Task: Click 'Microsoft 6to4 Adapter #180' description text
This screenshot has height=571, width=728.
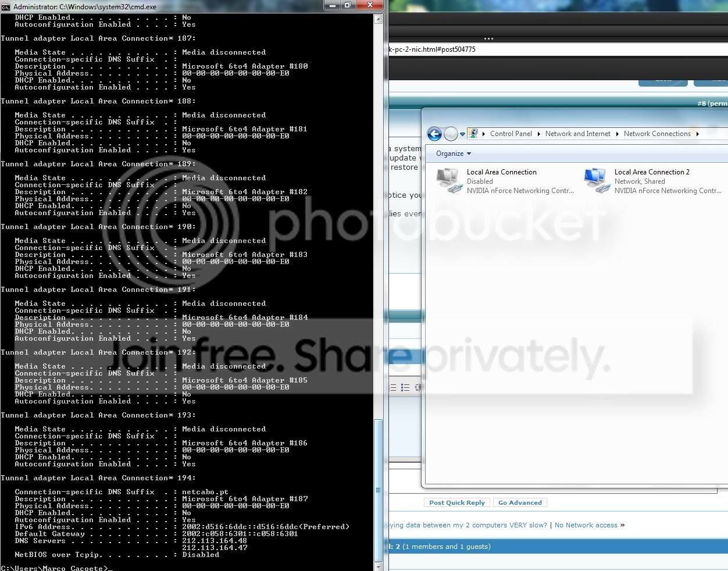Action: tap(245, 66)
